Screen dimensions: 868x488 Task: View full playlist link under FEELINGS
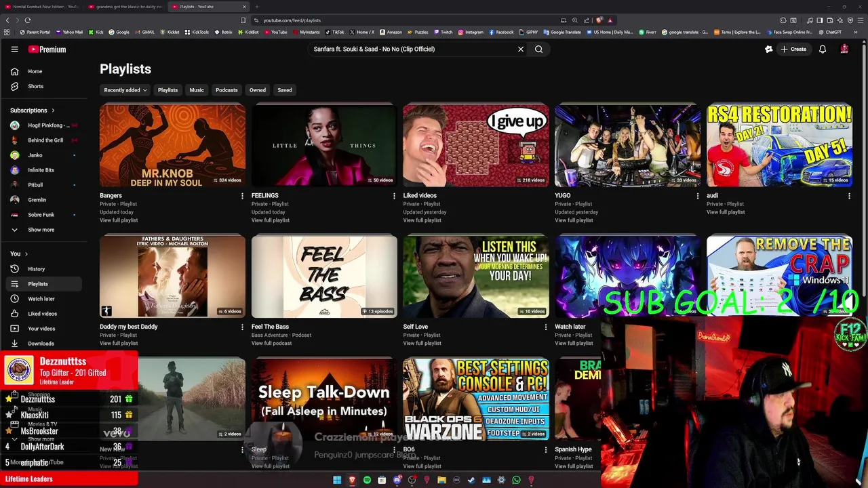[x=271, y=220]
